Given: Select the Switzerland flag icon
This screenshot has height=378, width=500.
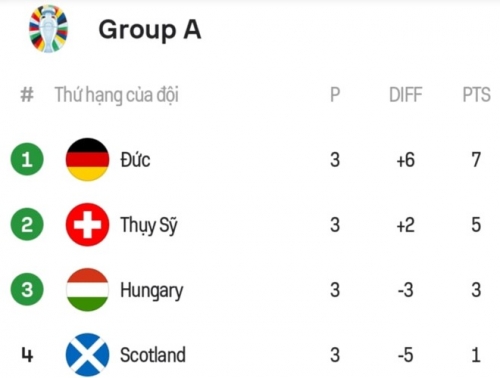Looking at the screenshot, I should coord(87,225).
